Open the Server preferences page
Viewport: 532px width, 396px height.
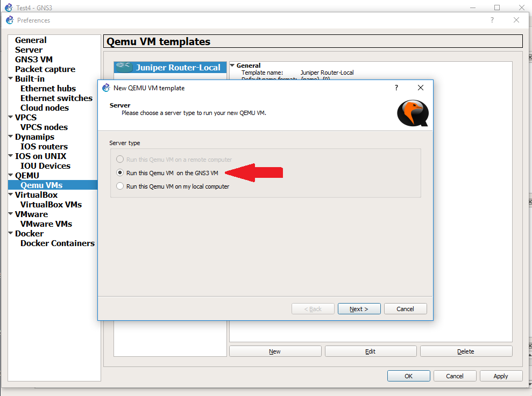29,50
